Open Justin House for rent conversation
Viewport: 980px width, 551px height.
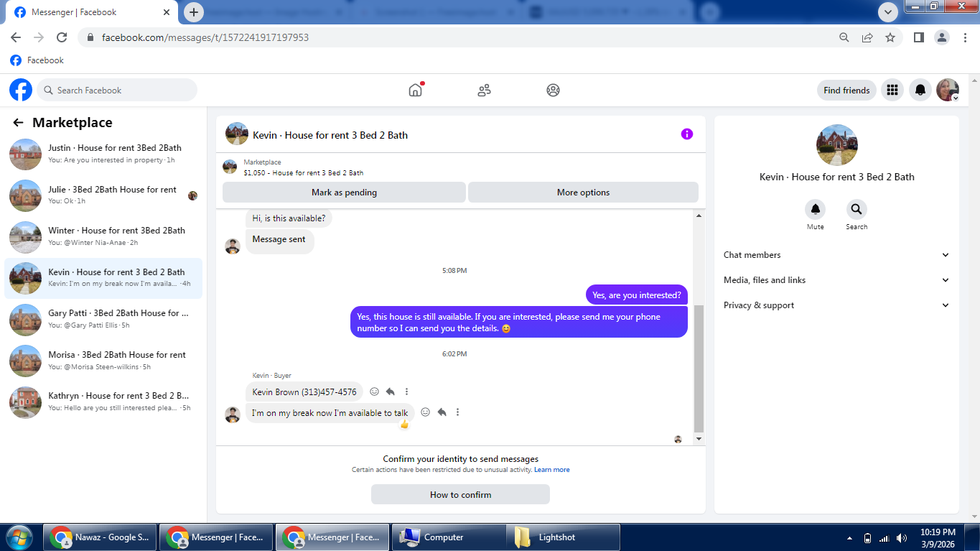103,154
